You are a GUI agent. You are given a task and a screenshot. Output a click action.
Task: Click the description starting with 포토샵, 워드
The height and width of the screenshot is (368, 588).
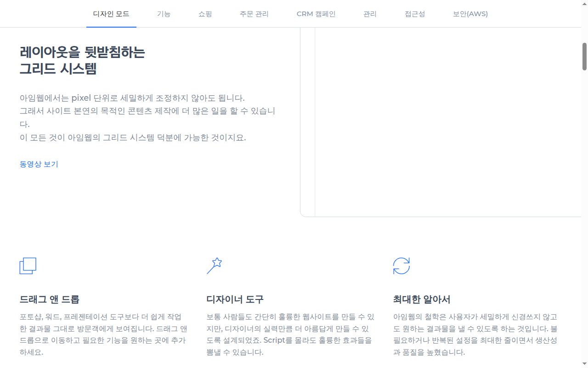(103, 334)
